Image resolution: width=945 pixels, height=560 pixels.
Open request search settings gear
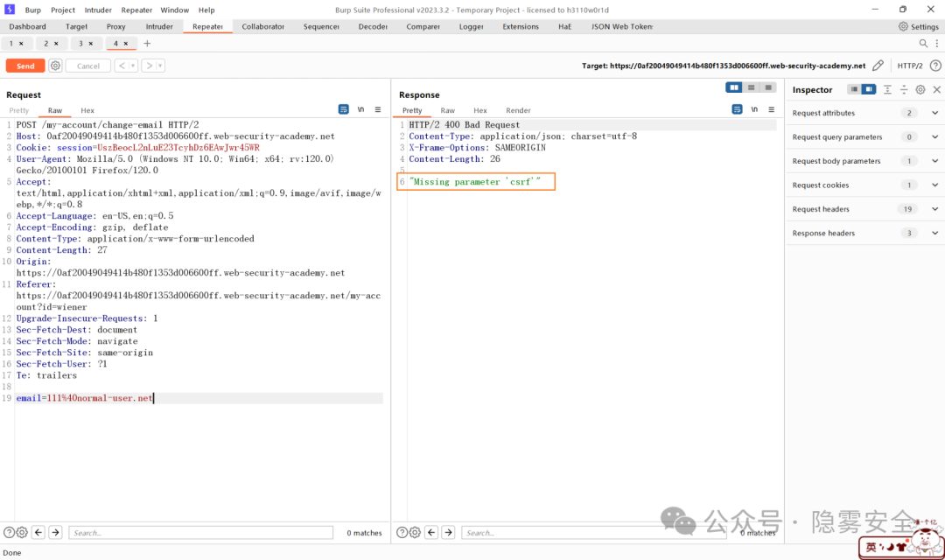[x=22, y=532]
